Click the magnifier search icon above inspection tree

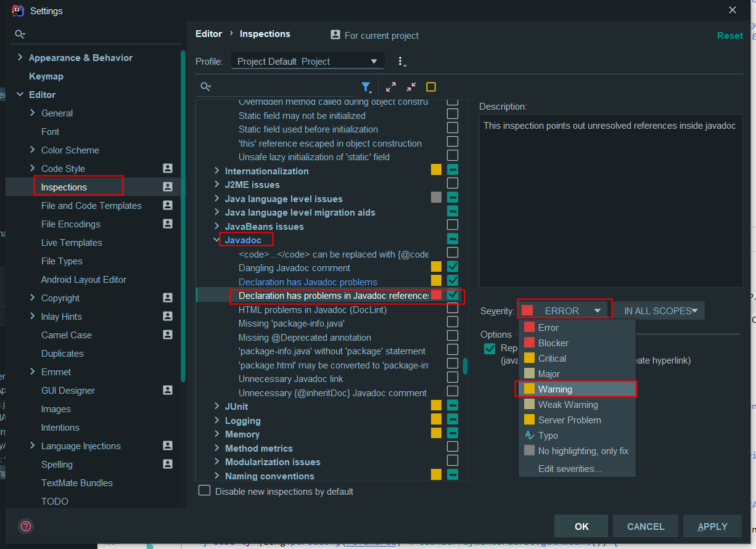(206, 87)
